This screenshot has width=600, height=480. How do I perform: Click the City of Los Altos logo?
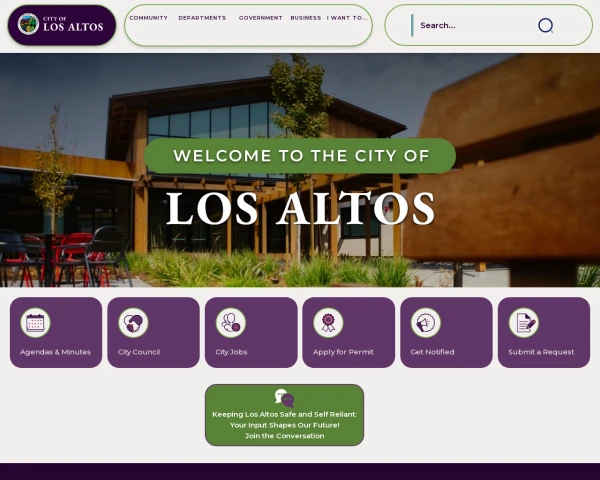62,25
